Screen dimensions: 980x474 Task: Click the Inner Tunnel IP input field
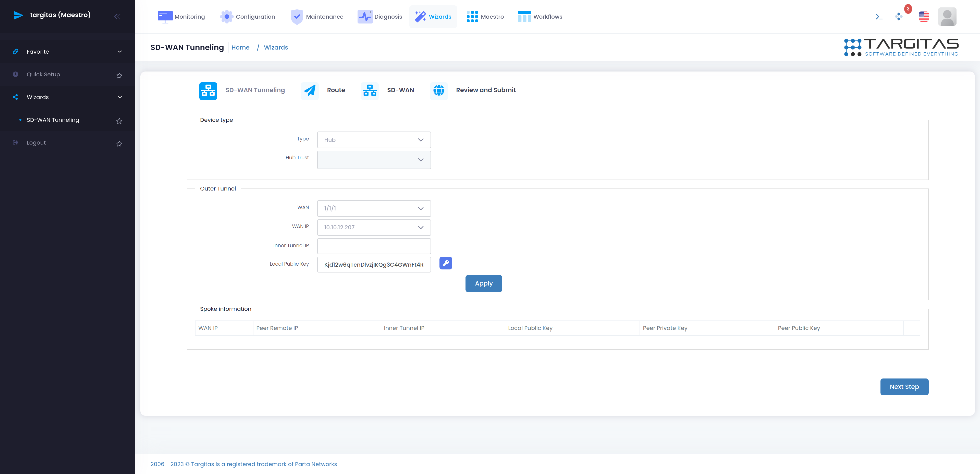(374, 246)
